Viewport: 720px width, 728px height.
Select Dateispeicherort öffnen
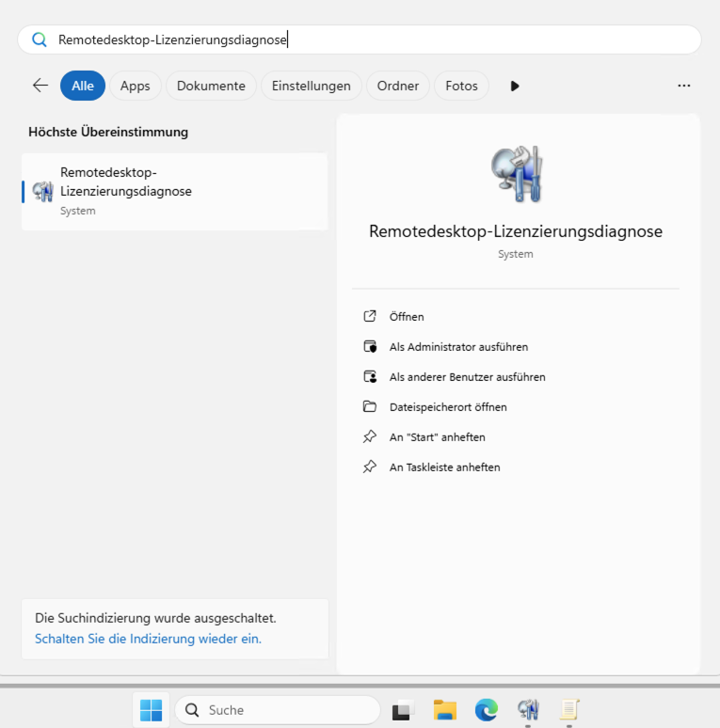448,407
